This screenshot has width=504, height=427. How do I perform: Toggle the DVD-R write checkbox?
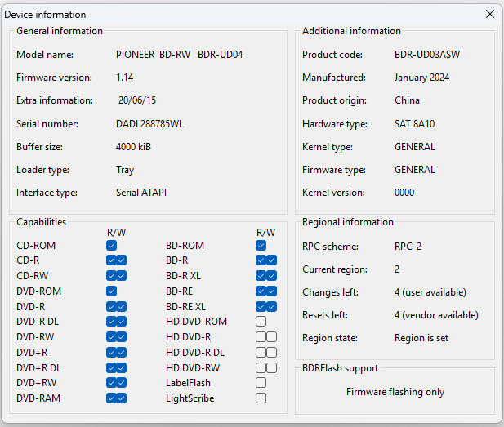point(122,306)
